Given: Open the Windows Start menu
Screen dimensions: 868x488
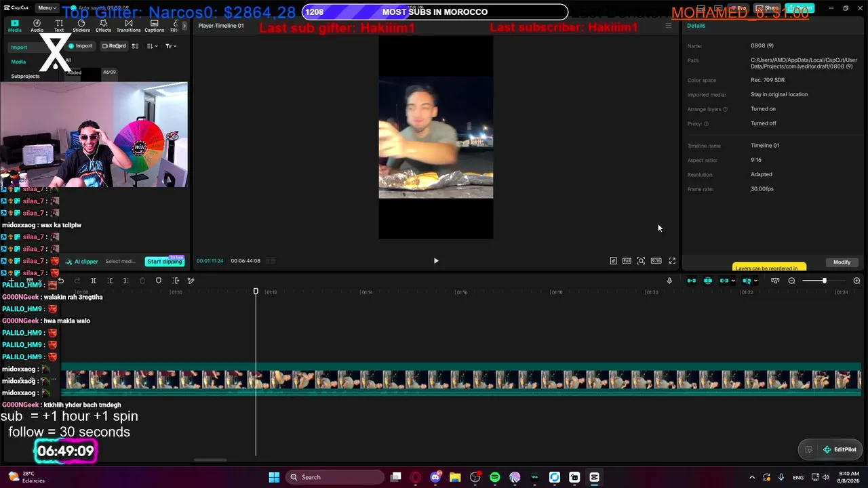Looking at the screenshot, I should click(274, 477).
